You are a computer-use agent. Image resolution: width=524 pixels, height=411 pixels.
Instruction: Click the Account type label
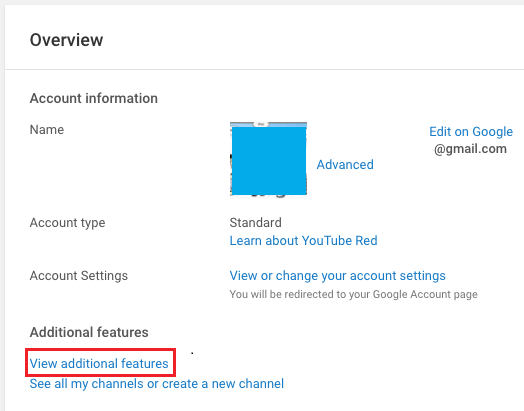coord(68,223)
